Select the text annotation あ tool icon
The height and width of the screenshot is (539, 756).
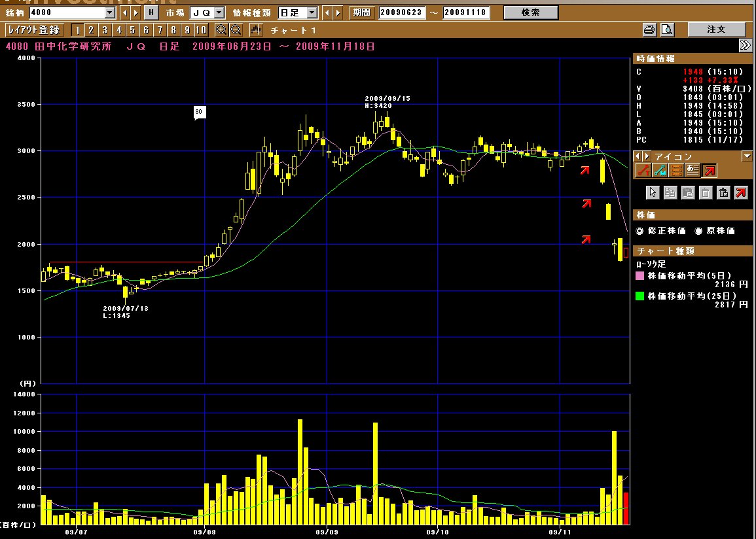(693, 171)
